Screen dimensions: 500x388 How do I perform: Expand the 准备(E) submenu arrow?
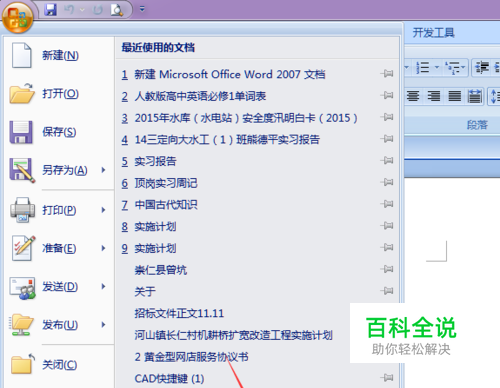[104, 248]
